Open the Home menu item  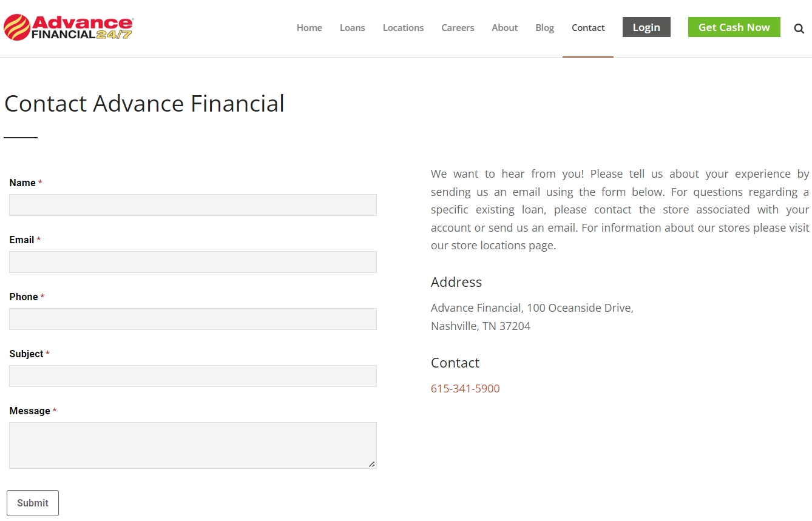[310, 27]
